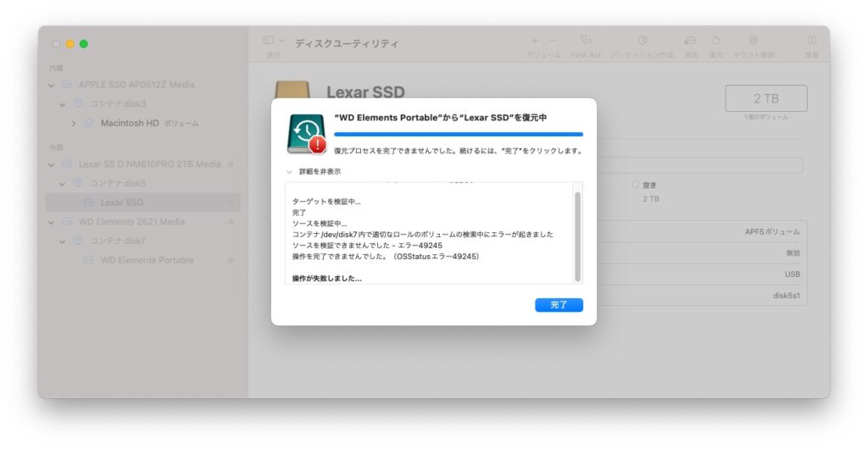Select the コンテナ disk5 row label
Viewport: 868px width, 449px height.
pos(118,183)
